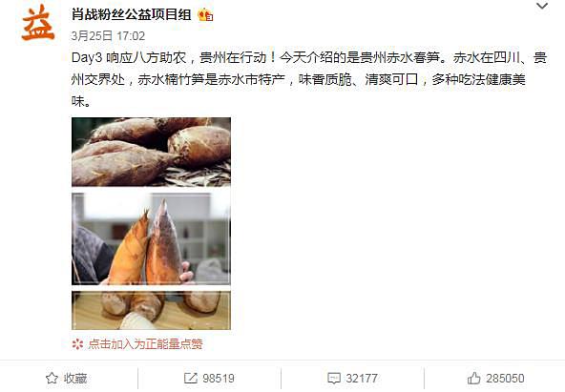Open the 点击加入为正能量点赞 link
565x392 pixels.
click(145, 344)
